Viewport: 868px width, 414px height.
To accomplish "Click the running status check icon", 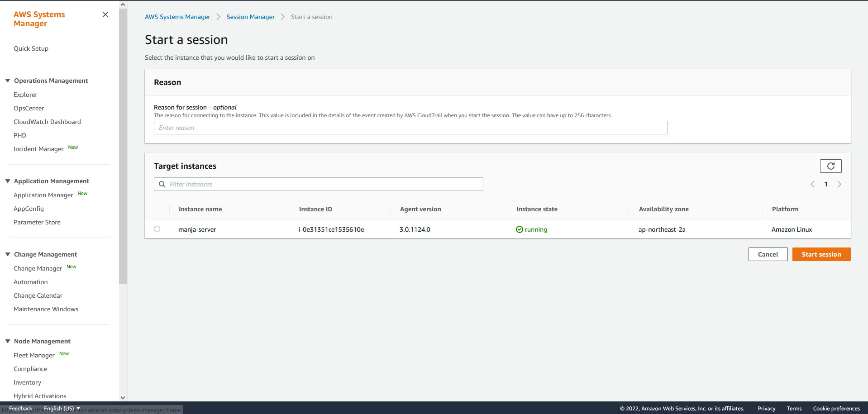I will click(520, 229).
